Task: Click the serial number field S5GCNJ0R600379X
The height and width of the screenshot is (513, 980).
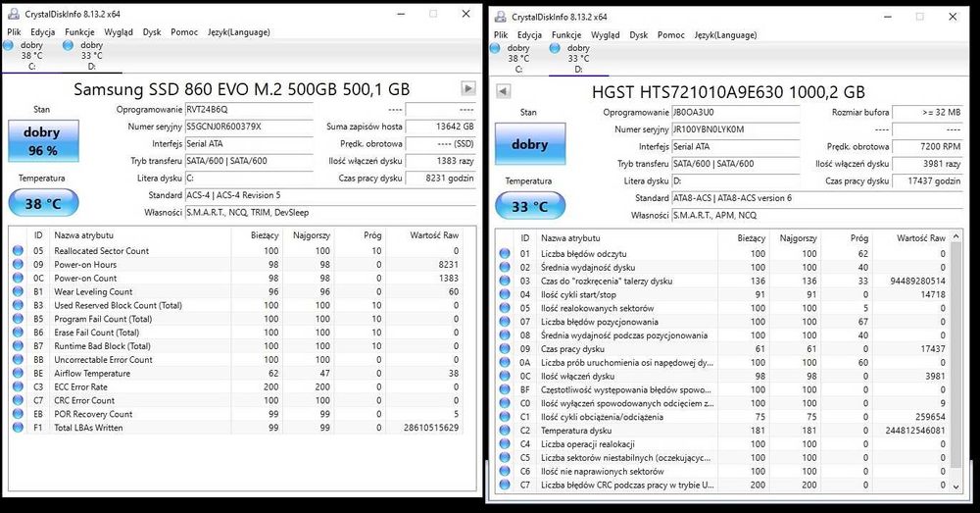Action: coord(249,127)
